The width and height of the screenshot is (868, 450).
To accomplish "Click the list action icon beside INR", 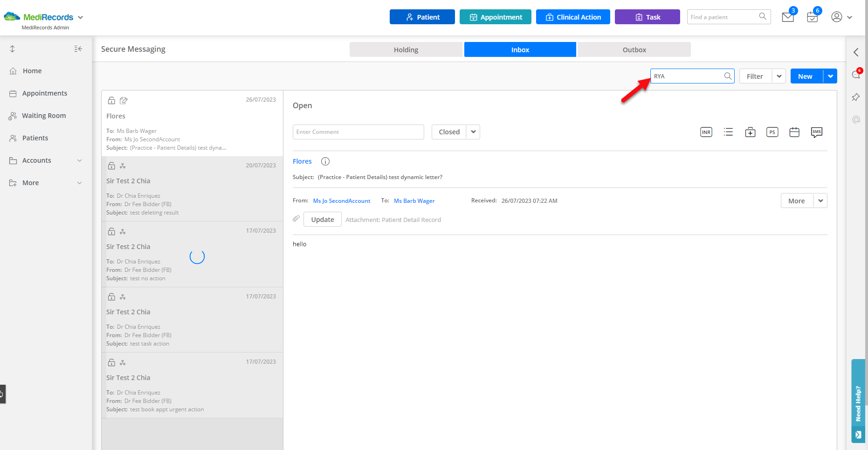I will 728,132.
